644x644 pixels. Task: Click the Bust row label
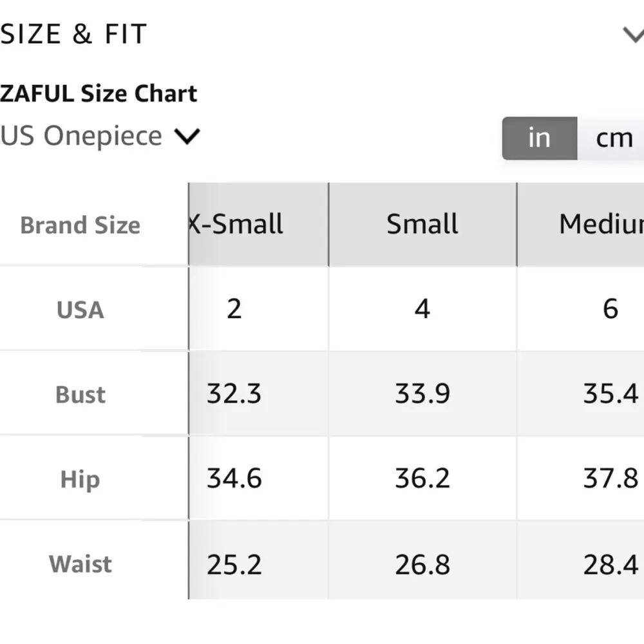click(x=80, y=394)
